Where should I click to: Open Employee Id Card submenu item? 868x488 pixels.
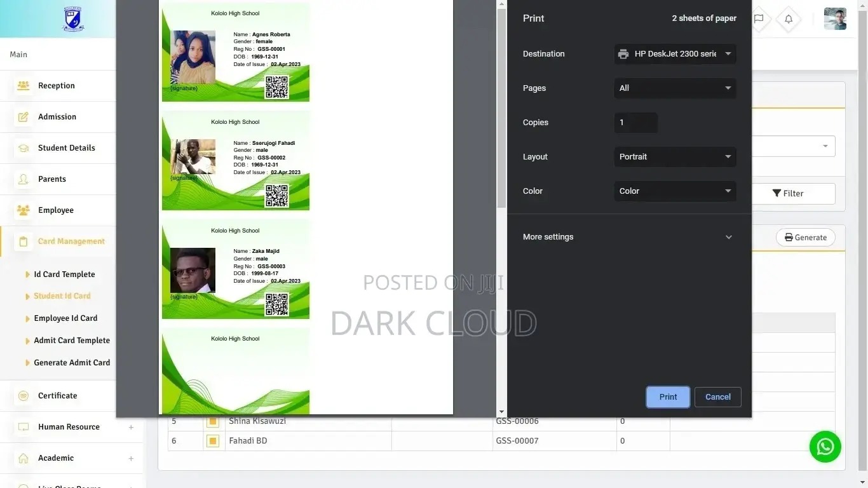coord(65,318)
